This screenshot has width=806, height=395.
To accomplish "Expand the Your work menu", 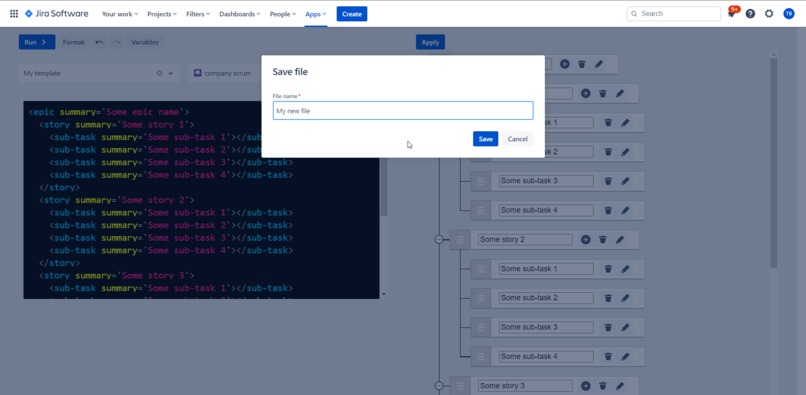I will (x=120, y=14).
